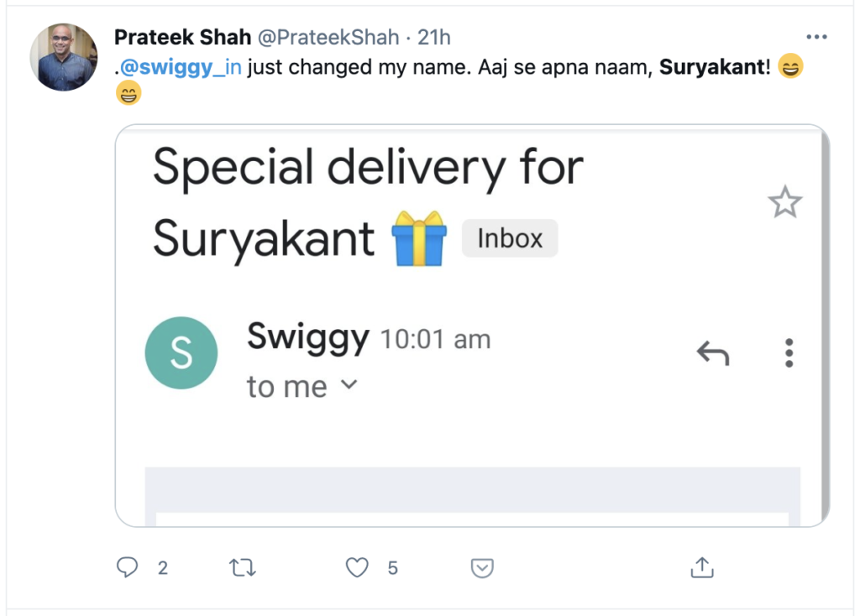Click the email subject 'Special delivery for Suryakant'
Image resolution: width=860 pixels, height=616 pixels.
pos(367,168)
